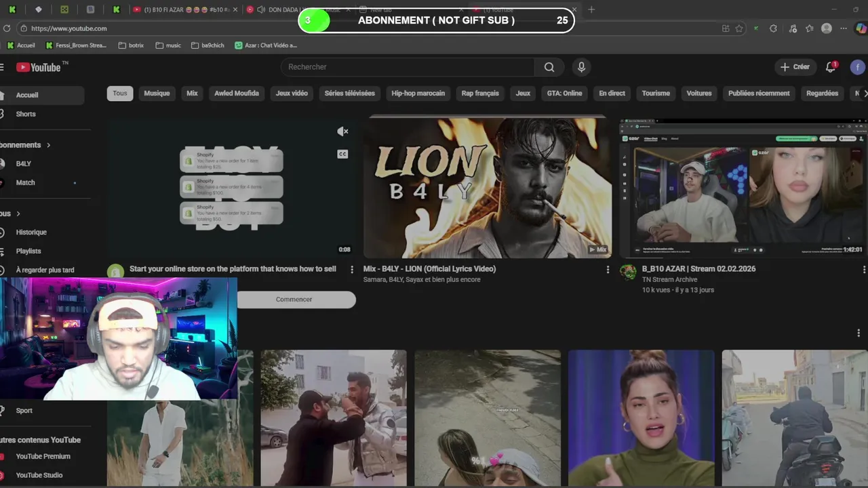The width and height of the screenshot is (868, 488).
Task: Toggle captions on the ad preview
Action: (342, 154)
